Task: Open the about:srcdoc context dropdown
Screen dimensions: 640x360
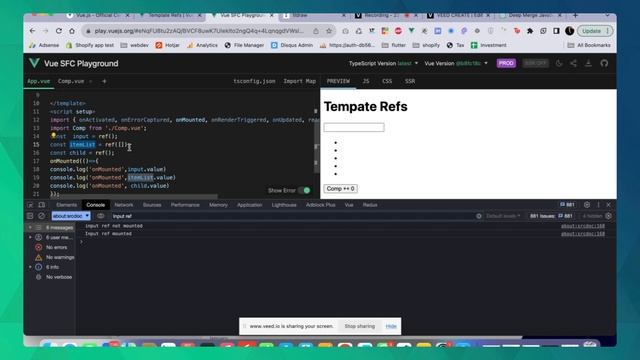Action: click(71, 216)
